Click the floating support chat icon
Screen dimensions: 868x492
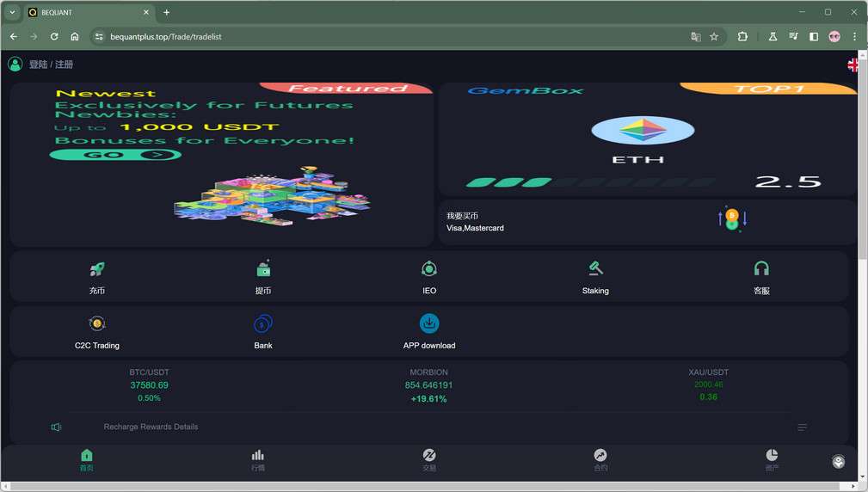(x=839, y=462)
